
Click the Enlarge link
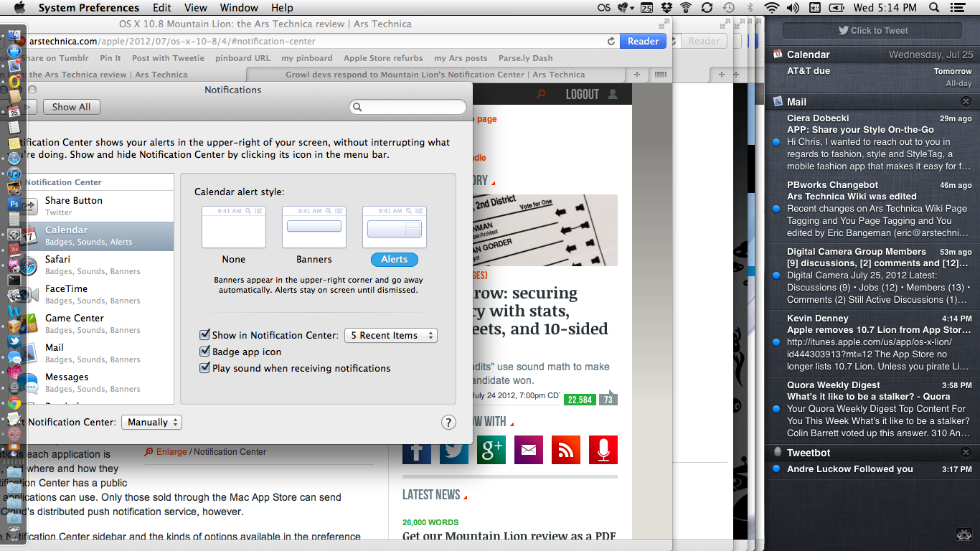tap(171, 452)
